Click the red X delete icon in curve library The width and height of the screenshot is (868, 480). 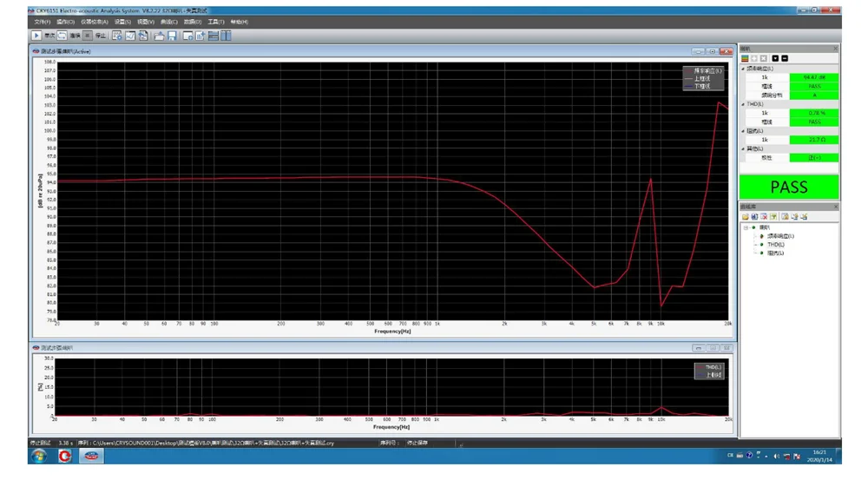764,216
